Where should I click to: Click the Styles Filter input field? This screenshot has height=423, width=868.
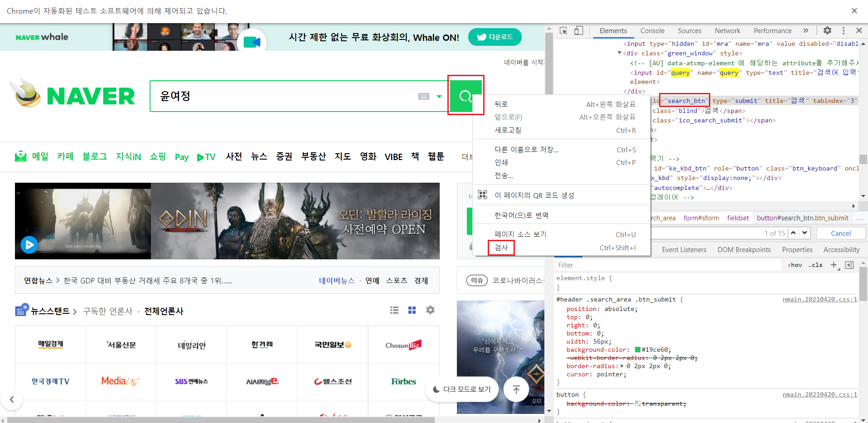[669, 265]
